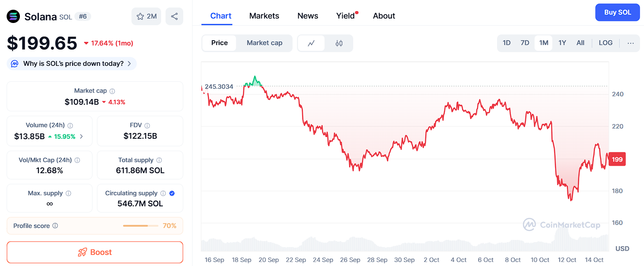
Task: Enable LOG scale on chart
Action: [605, 43]
